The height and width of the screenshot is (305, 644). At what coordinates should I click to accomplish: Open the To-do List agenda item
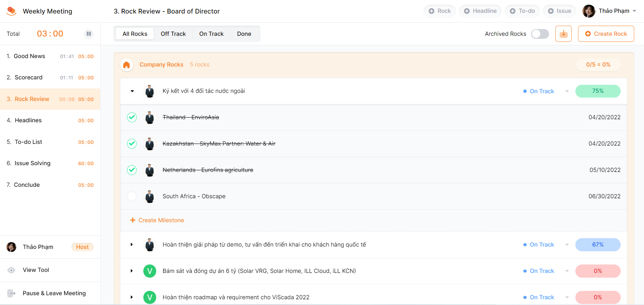50,142
